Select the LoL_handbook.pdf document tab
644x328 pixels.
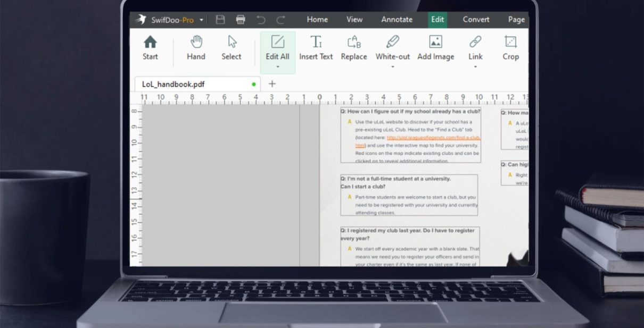[x=174, y=84]
